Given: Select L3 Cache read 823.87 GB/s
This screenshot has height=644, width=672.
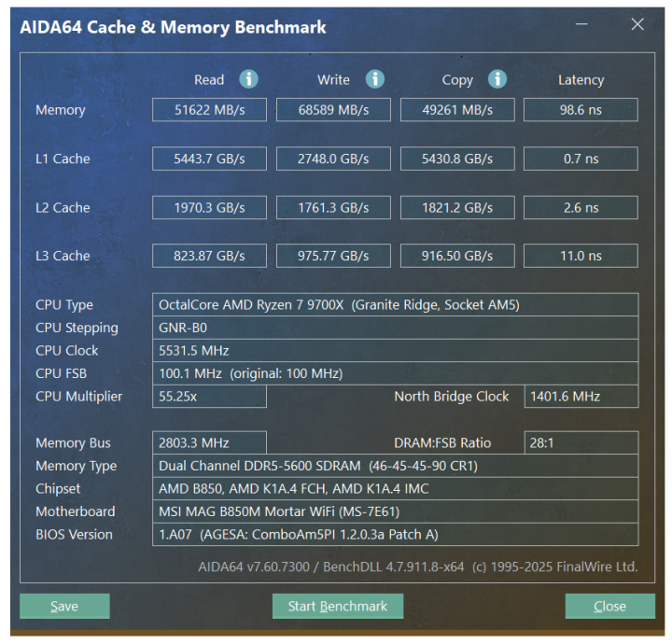Looking at the screenshot, I should point(210,256).
